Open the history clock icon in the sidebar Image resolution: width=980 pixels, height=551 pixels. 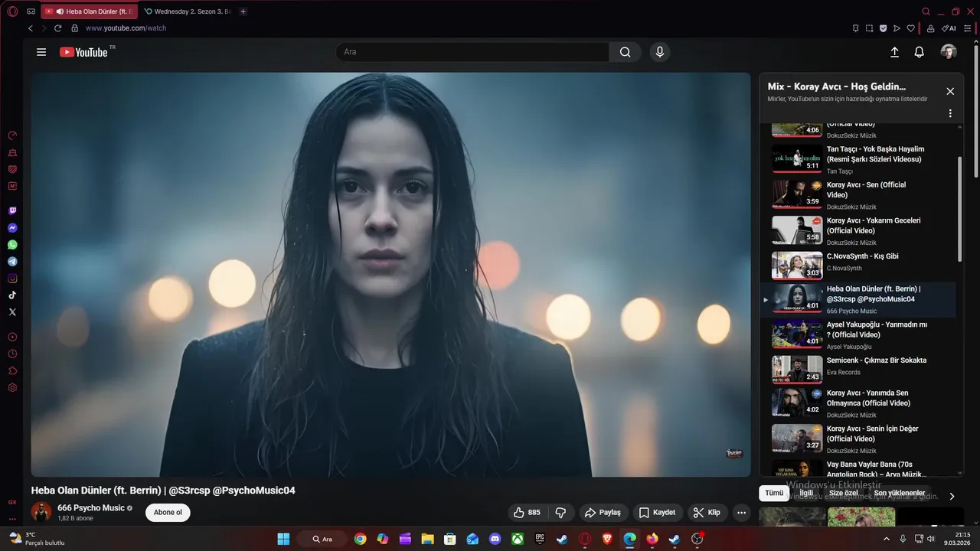coord(12,354)
